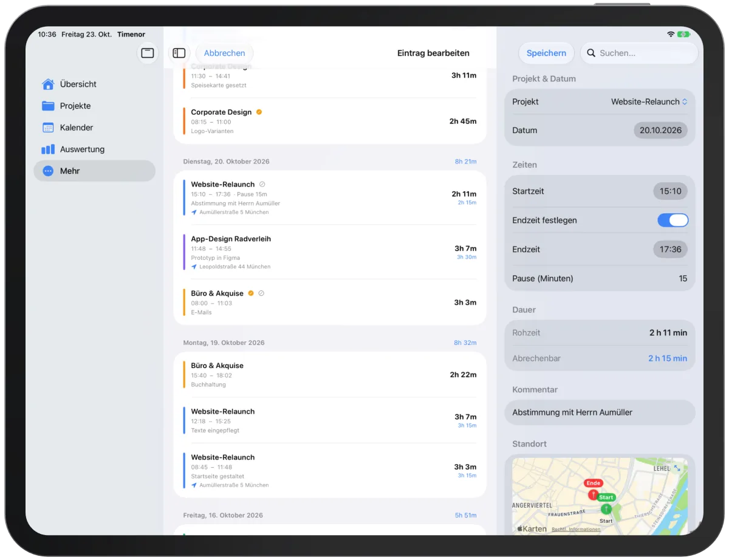Click the green Start map pin

(606, 509)
